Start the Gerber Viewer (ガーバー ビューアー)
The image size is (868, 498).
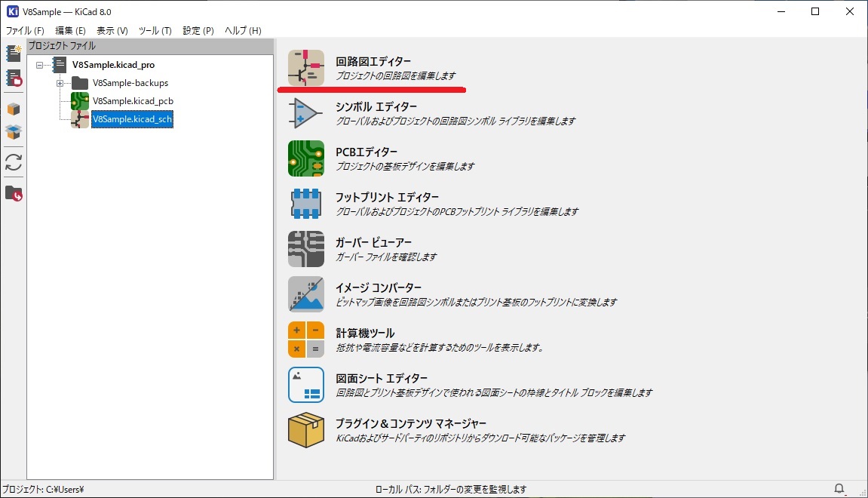pos(305,249)
